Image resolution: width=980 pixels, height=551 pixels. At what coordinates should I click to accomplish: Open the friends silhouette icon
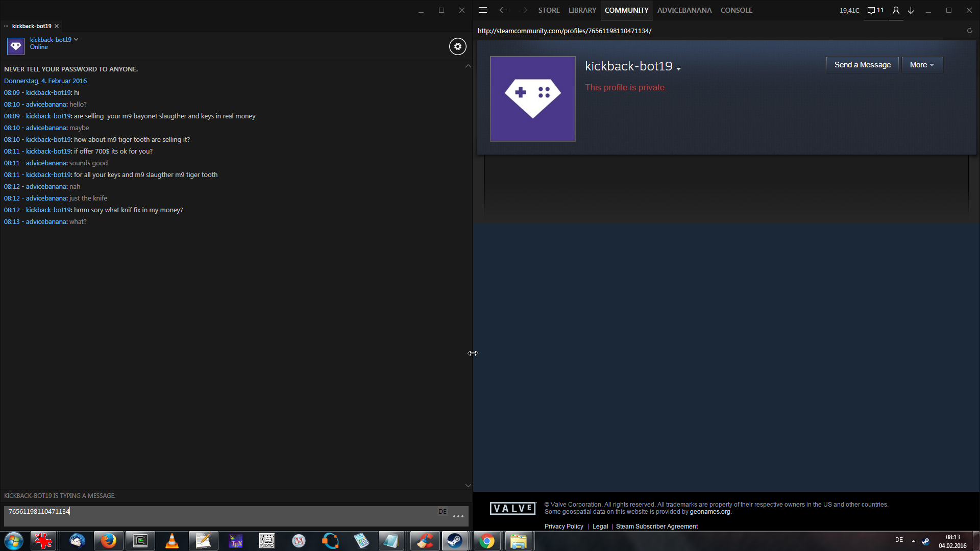[x=895, y=10]
